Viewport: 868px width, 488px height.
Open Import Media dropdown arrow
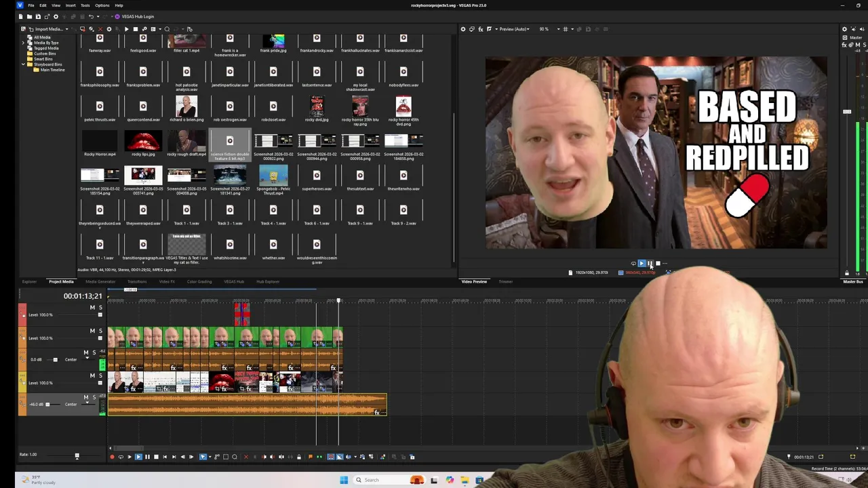[x=66, y=29]
